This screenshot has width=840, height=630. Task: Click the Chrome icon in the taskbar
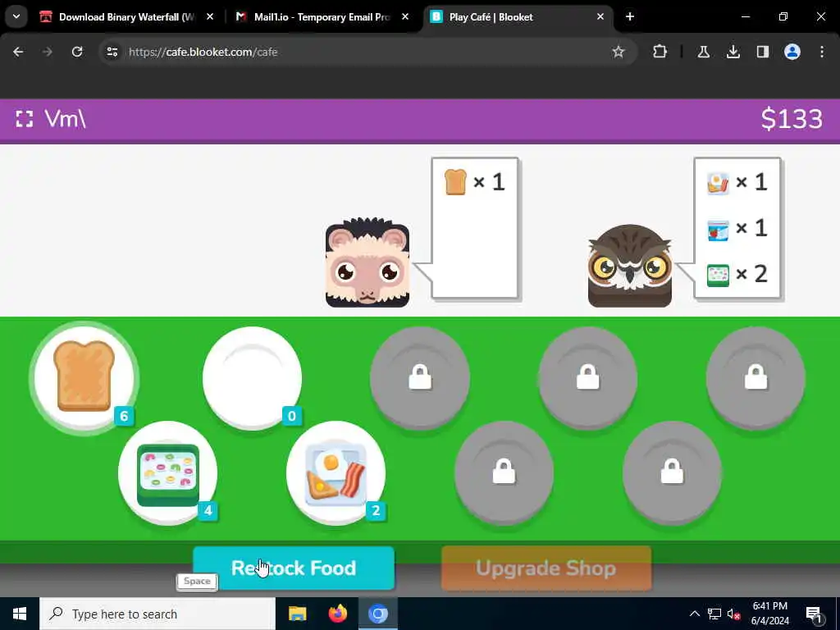click(377, 614)
